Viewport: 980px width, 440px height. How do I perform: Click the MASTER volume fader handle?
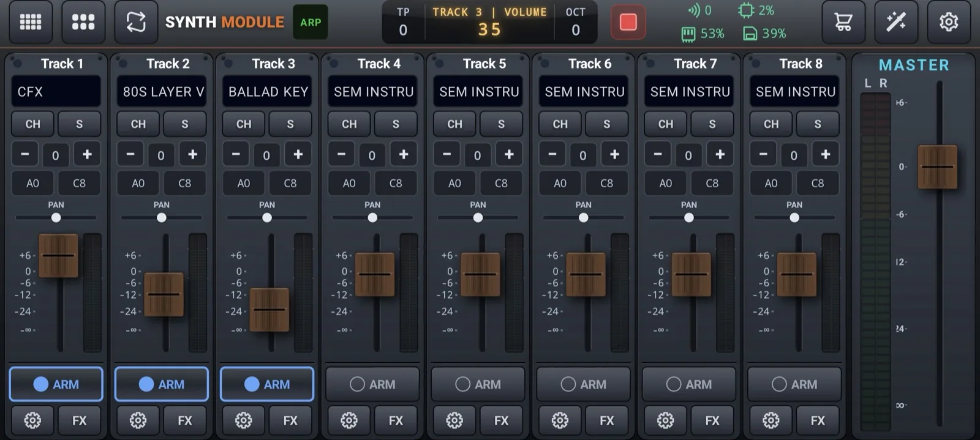click(x=937, y=167)
